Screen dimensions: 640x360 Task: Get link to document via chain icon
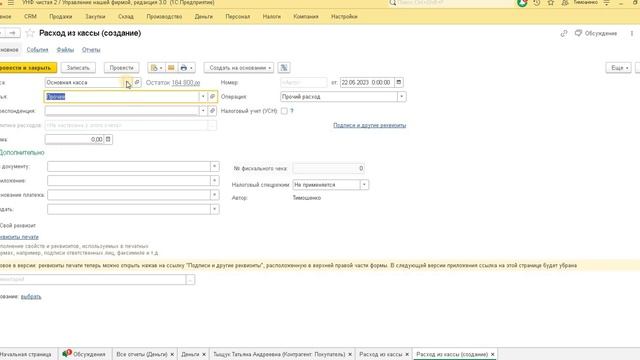(564, 33)
